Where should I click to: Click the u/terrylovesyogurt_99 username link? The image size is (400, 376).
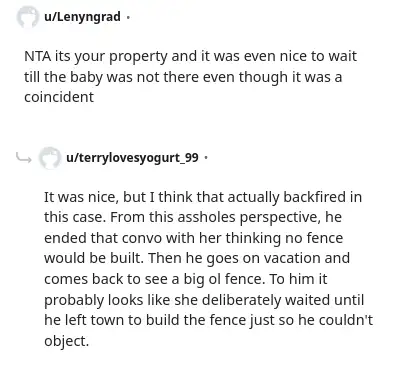(x=132, y=157)
